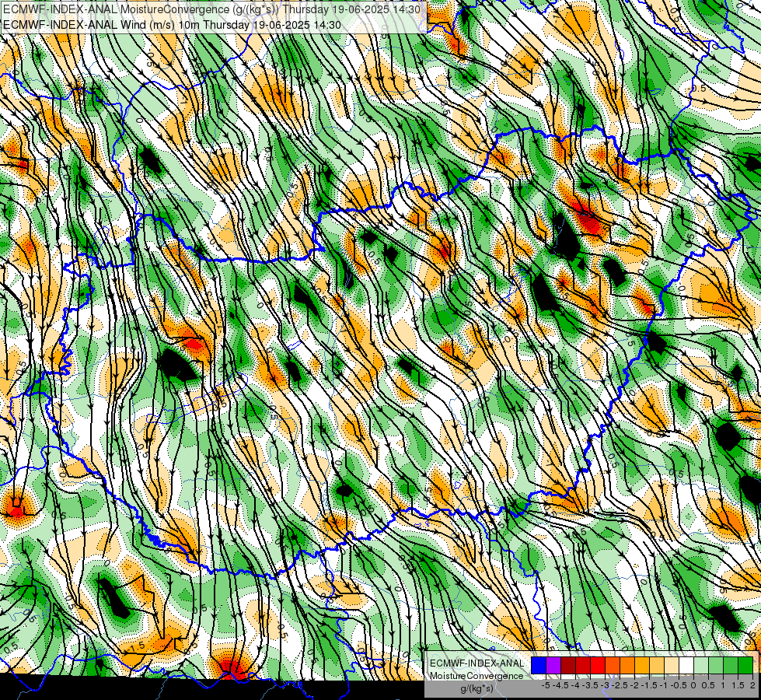
Task: Click the -5 tick label in legend
Action: pos(546,685)
